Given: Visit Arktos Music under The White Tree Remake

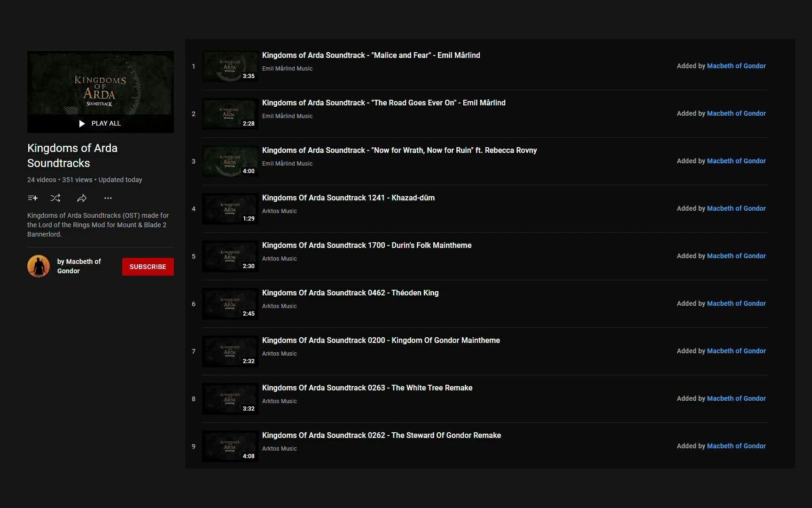Looking at the screenshot, I should tap(280, 401).
